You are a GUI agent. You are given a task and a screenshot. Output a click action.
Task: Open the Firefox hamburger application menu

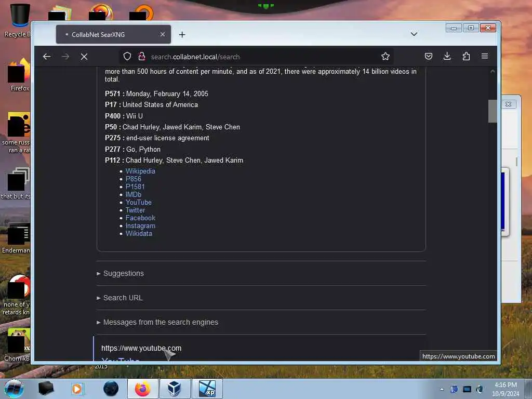[x=485, y=56]
